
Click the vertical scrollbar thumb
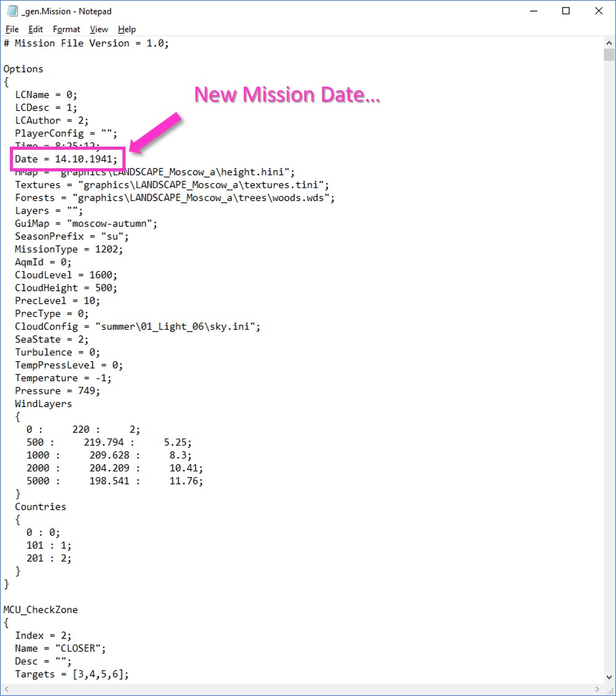[609, 56]
